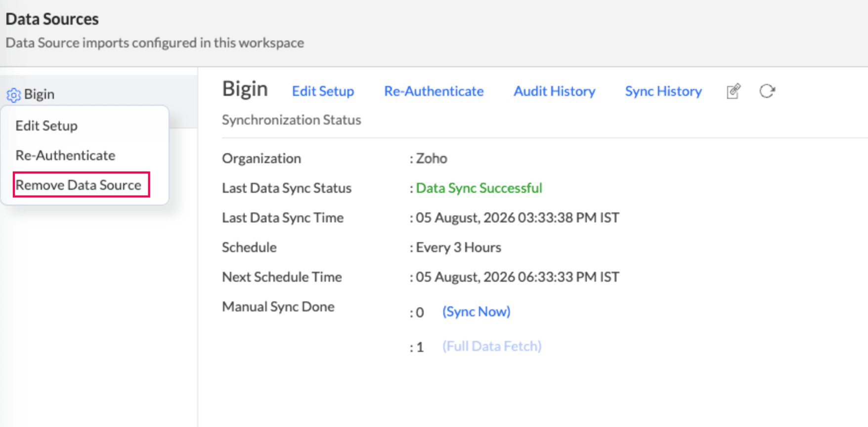868x427 pixels.
Task: Open Sync History link
Action: tap(663, 91)
